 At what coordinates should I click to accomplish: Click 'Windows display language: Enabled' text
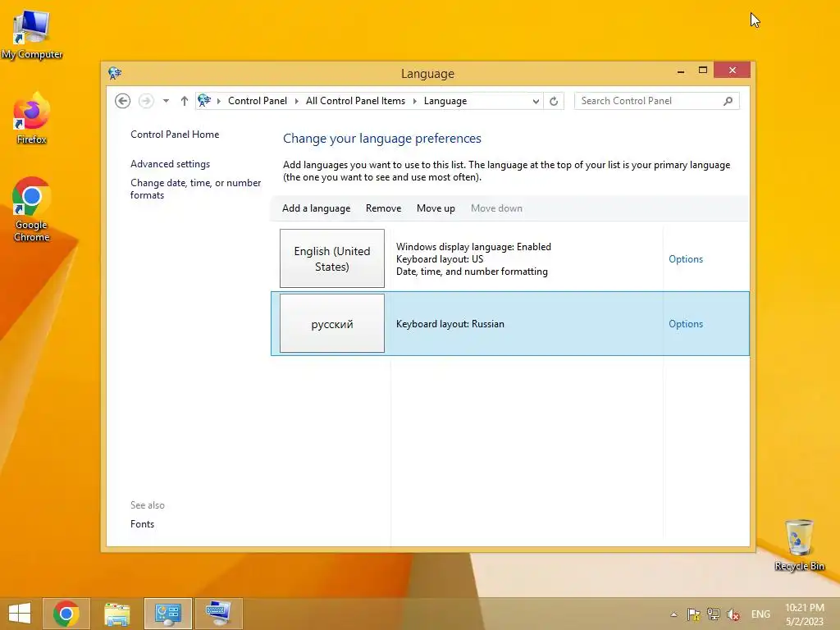pos(473,246)
